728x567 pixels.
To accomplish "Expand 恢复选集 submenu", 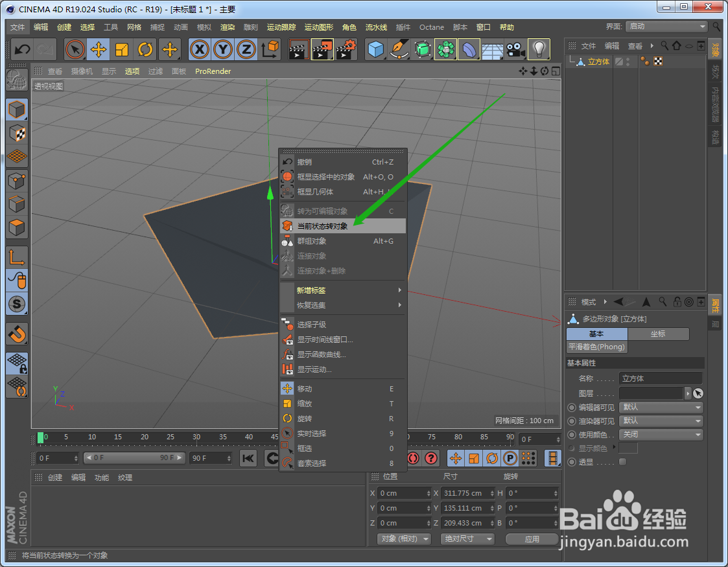I will [343, 305].
